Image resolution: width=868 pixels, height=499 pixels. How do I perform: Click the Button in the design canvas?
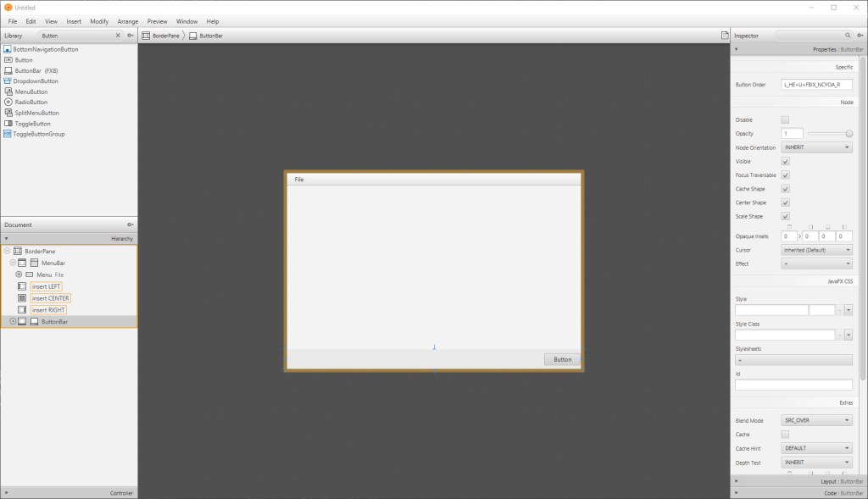562,359
